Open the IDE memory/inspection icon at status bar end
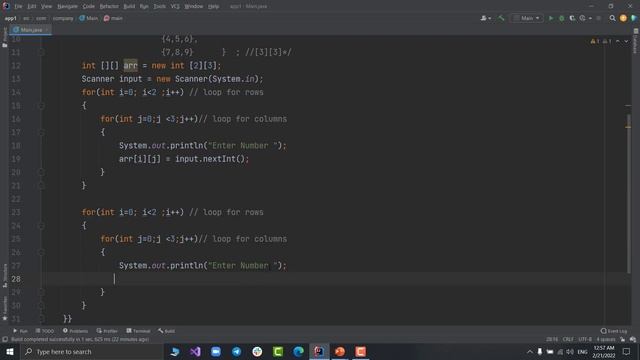Viewport: 640px width, 360px height. [633, 339]
